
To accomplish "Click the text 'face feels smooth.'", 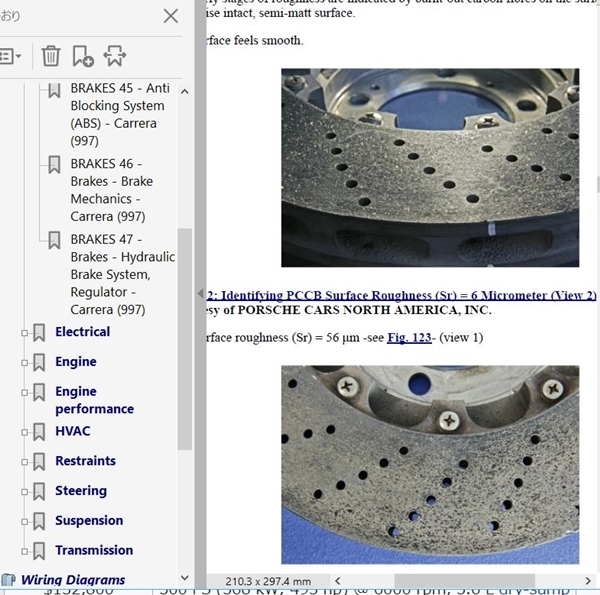I will 255,40.
